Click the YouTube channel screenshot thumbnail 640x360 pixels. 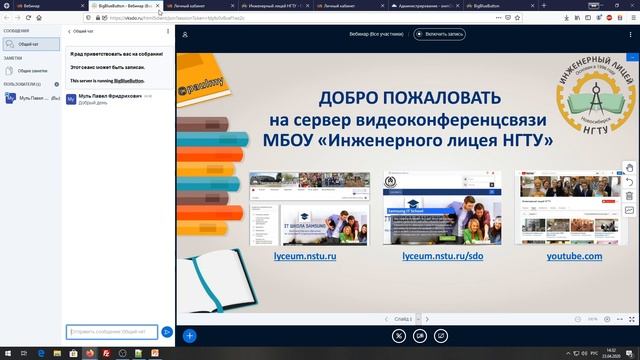point(570,207)
